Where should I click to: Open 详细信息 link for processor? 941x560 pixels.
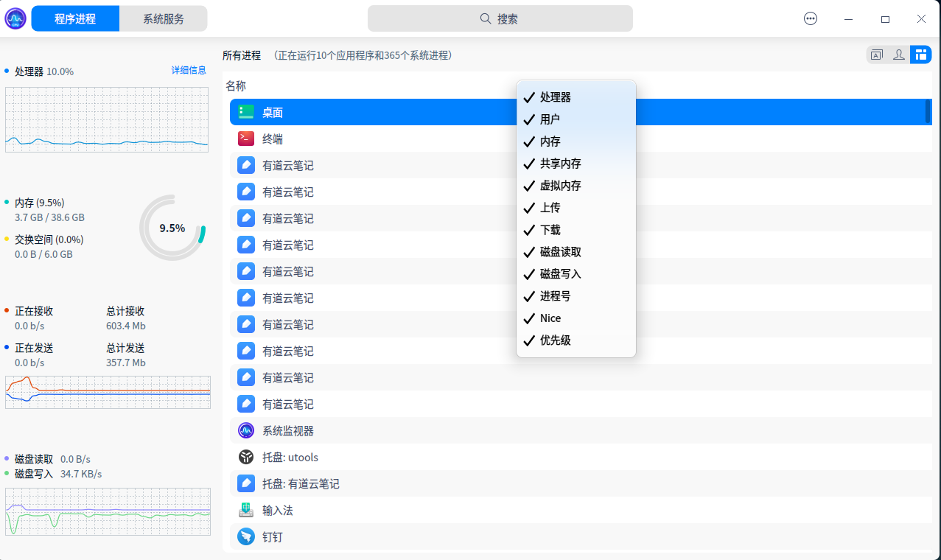point(189,70)
